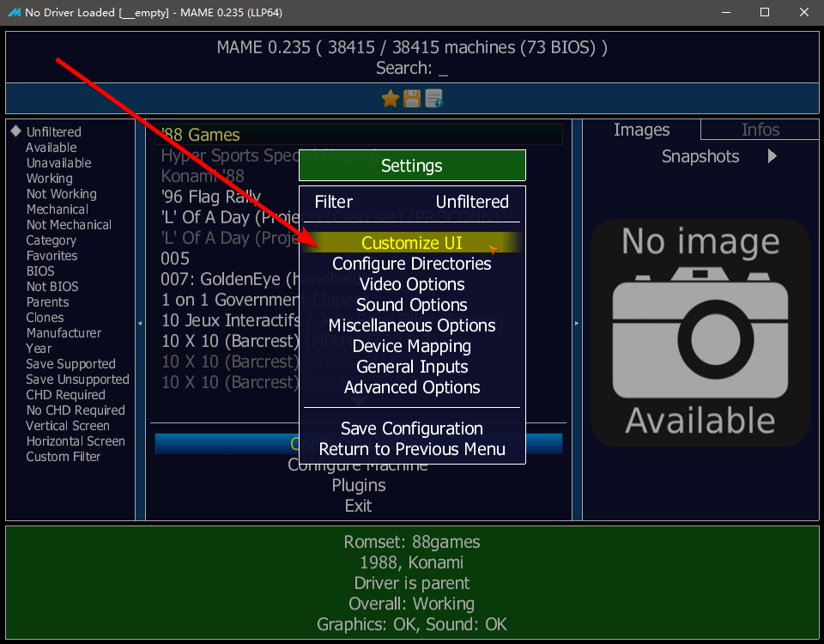Open Customize UI in Settings menu
The height and width of the screenshot is (644, 824).
point(412,242)
